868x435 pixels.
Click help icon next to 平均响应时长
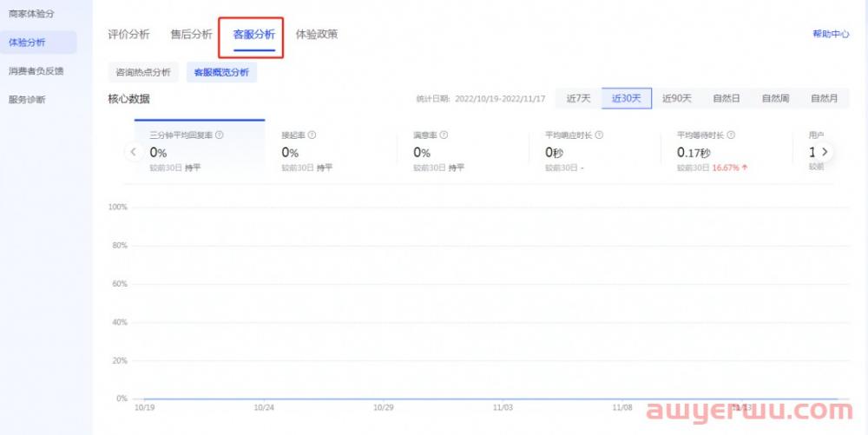(x=599, y=135)
